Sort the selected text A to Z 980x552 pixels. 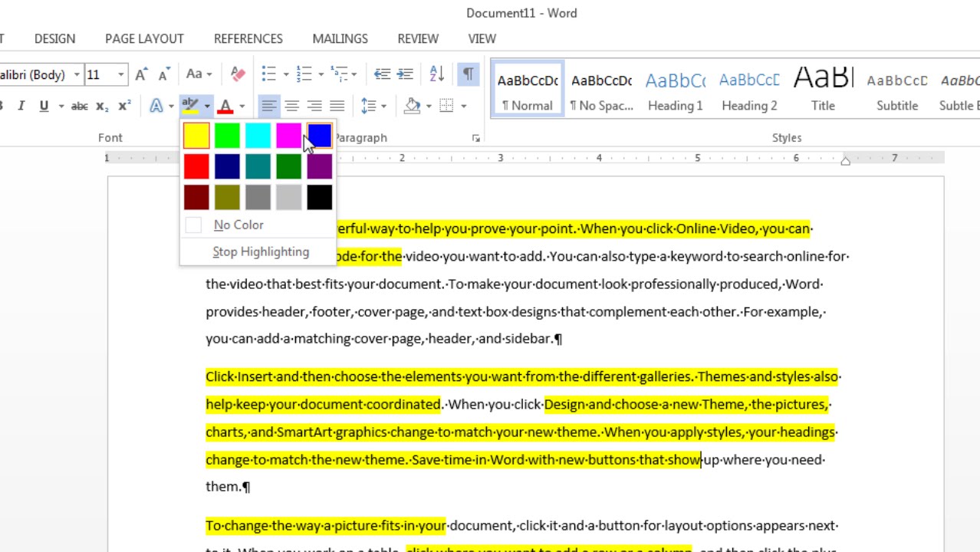coord(437,74)
